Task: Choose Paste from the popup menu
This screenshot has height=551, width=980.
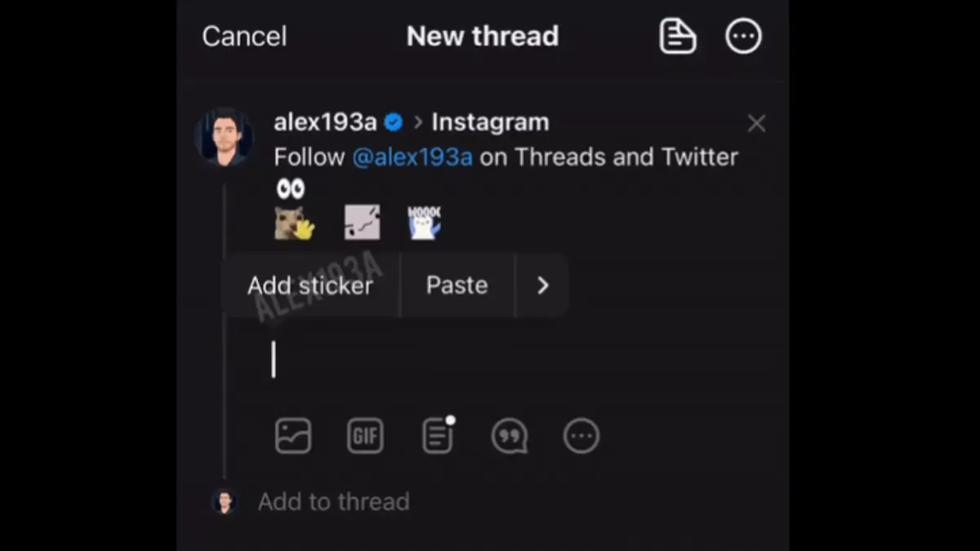Action: 457,285
